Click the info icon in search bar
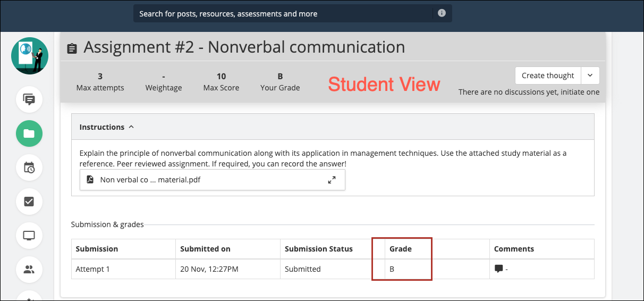644x301 pixels. coord(442,13)
